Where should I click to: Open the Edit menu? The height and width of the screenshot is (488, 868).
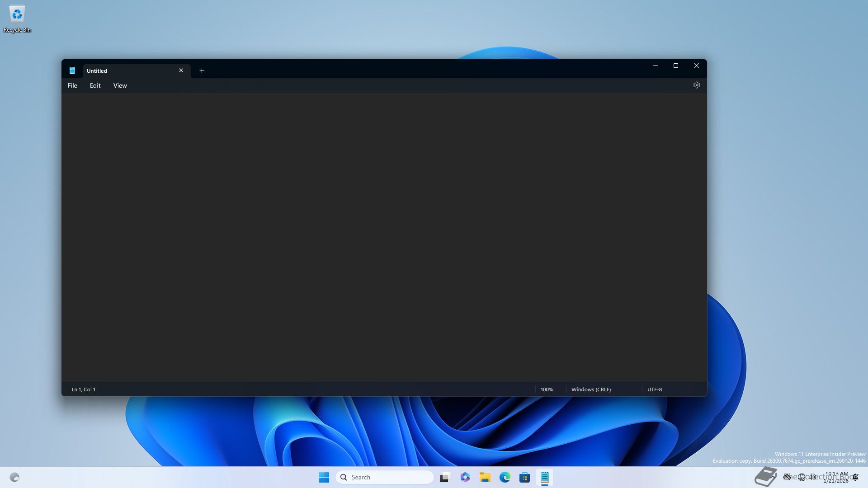(95, 85)
